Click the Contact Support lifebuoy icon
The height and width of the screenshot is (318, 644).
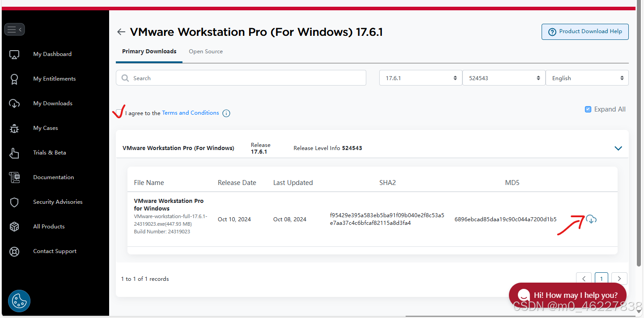(x=14, y=251)
